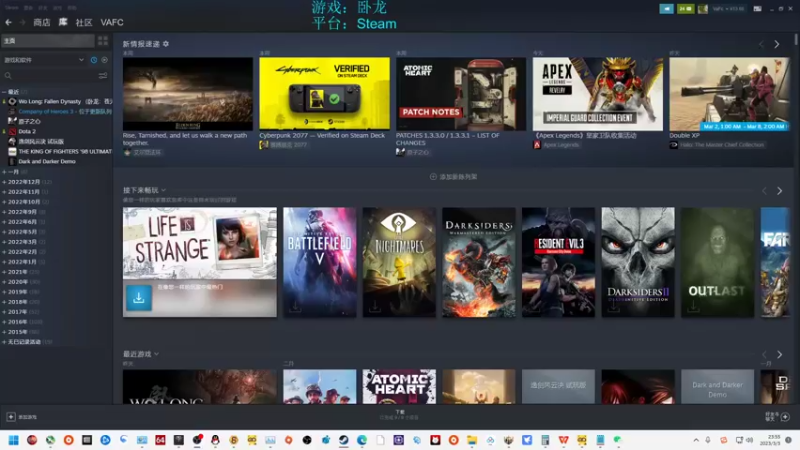Go back with the left arrow

pyautogui.click(x=8, y=22)
